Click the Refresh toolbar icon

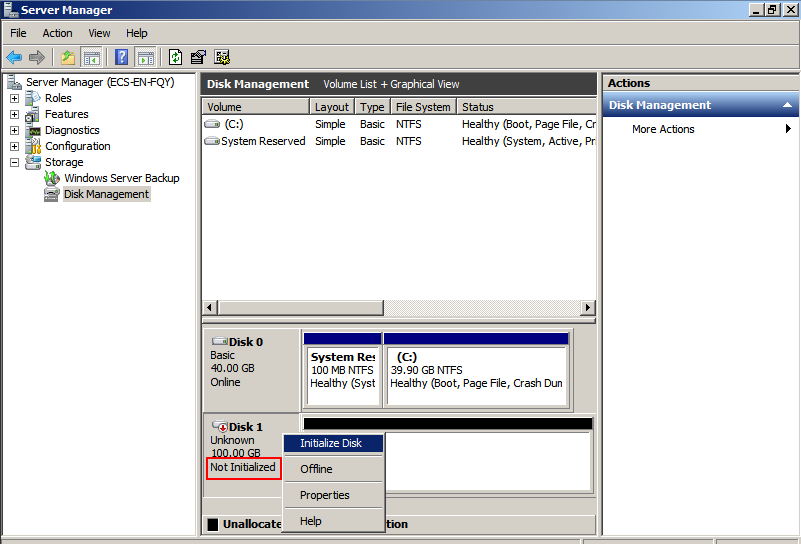[175, 57]
